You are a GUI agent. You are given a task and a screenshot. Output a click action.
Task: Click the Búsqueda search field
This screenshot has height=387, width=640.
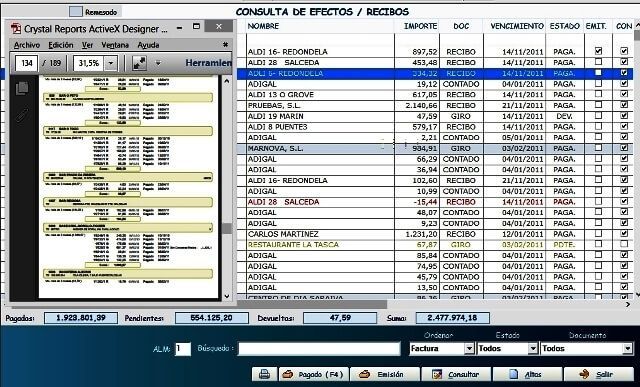point(319,349)
